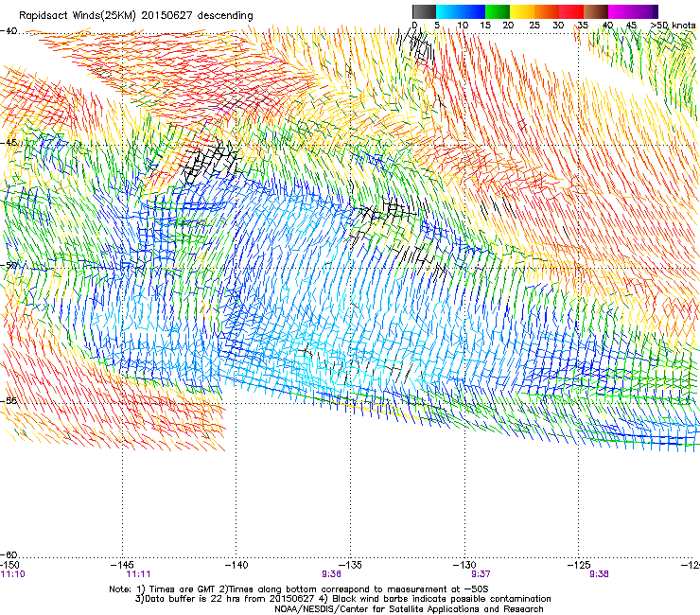Image resolution: width=700 pixels, height=615 pixels.
Task: Click the purple time label '9:37'
Action: pyautogui.click(x=481, y=574)
